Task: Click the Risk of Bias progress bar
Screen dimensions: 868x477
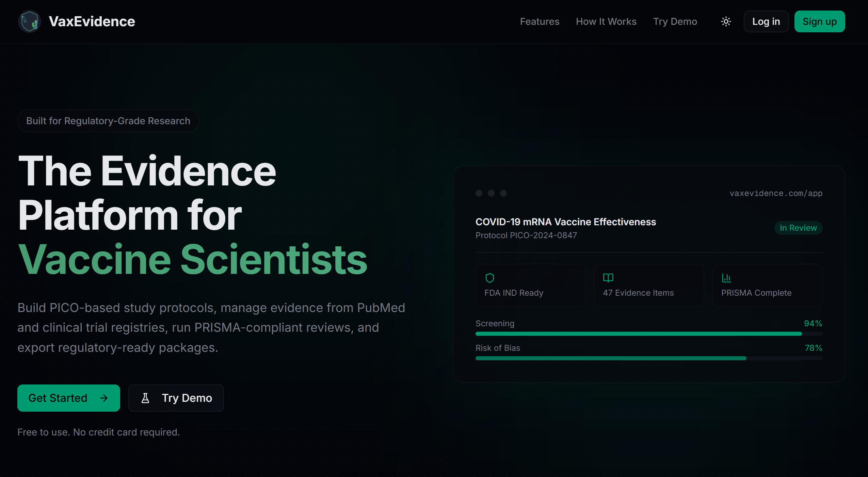Action: coord(648,358)
